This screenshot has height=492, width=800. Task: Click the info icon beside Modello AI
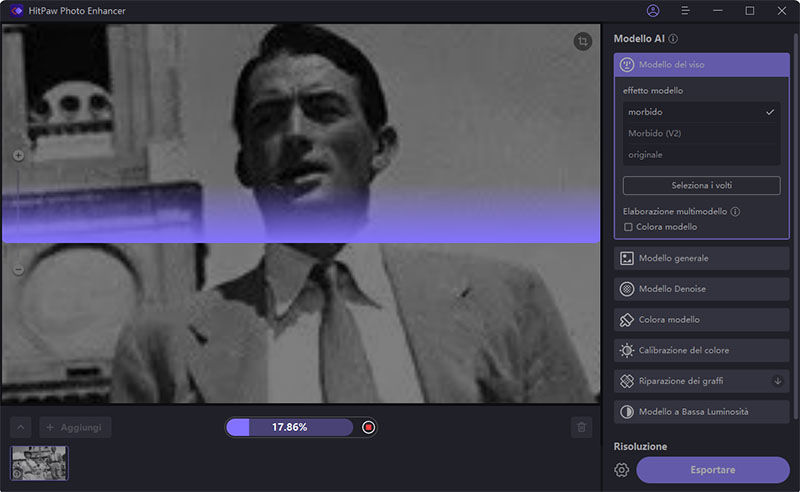673,39
